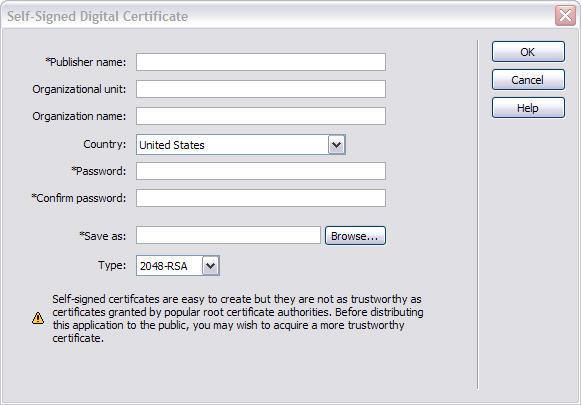Select the Organization name input box
The image size is (581, 405).
point(260,116)
